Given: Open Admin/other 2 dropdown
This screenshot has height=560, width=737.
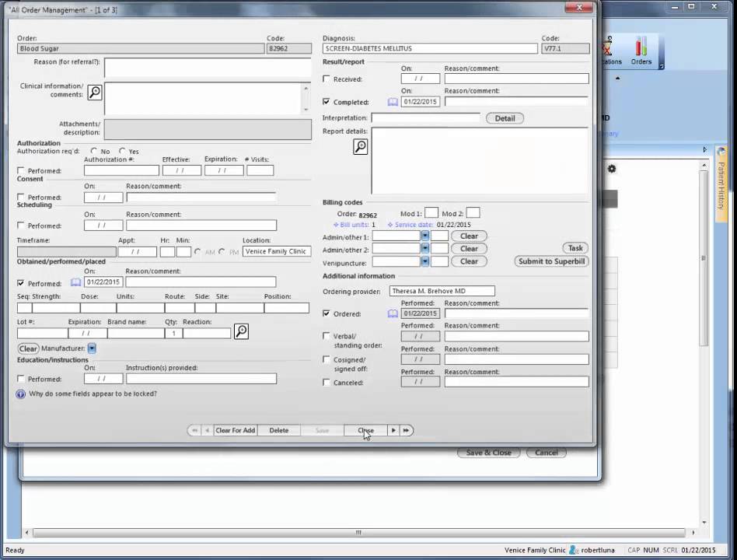Looking at the screenshot, I should click(425, 248).
